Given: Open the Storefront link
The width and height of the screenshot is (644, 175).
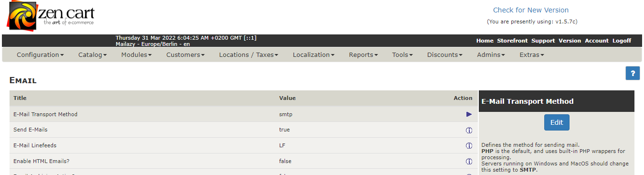Looking at the screenshot, I should coord(512,41).
